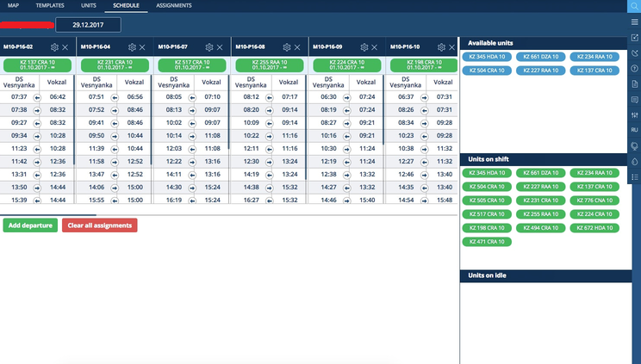641x364 pixels.
Task: Click the edit note icon in sidebar
Action: [634, 37]
